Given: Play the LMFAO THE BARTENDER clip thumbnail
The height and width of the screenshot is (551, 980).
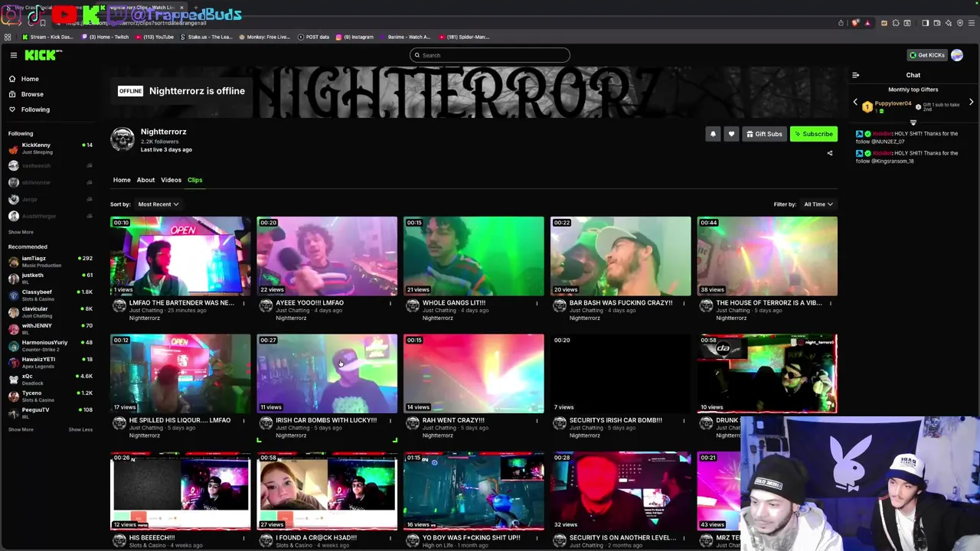Looking at the screenshot, I should pos(180,256).
